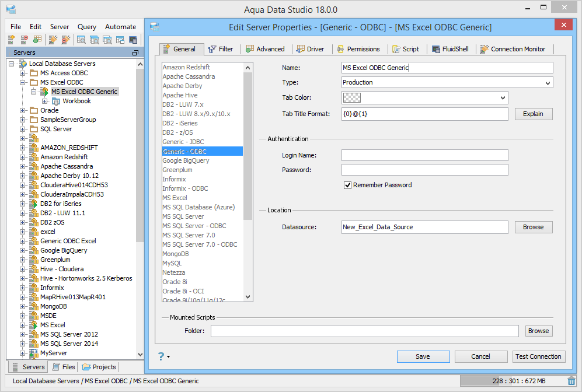Click the disconnect plug icon with red minus
582x392 pixels.
66,39
